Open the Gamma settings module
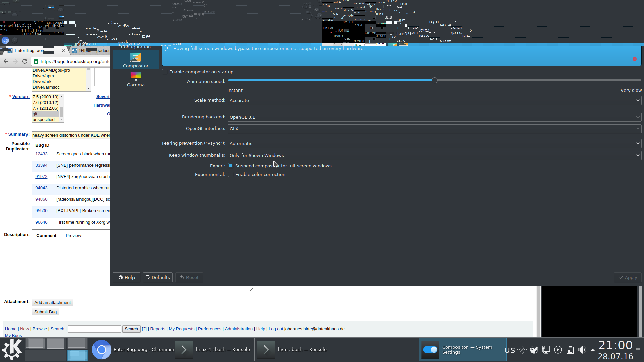The width and height of the screenshot is (644, 362). point(136,80)
